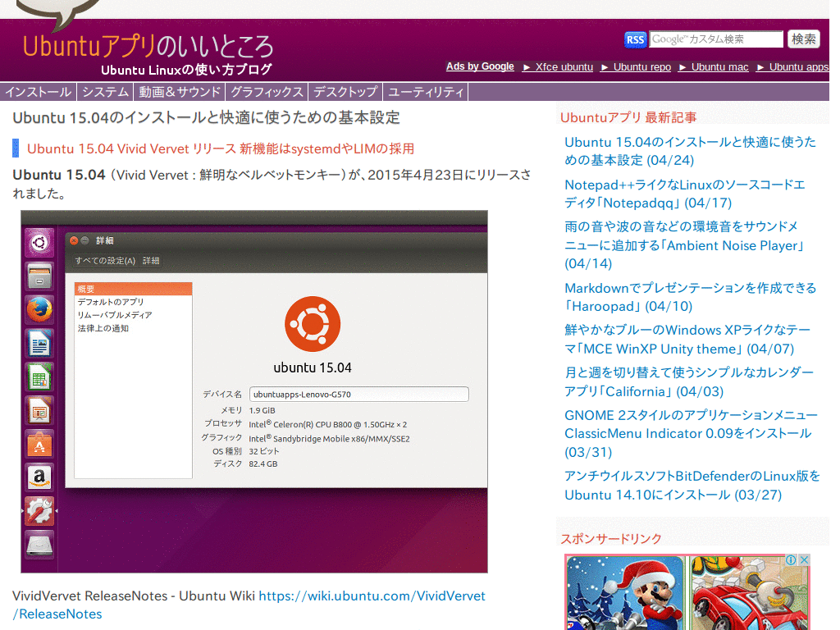Viewport: 840px width, 630px height.
Task: Click the 詳細 breadcrumb button in toolbar
Action: click(151, 261)
